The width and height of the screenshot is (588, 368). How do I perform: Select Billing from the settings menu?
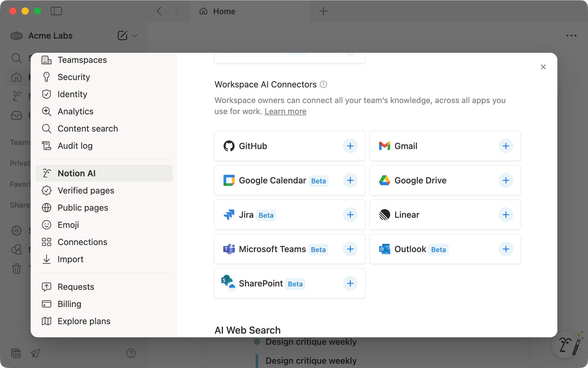(x=70, y=304)
